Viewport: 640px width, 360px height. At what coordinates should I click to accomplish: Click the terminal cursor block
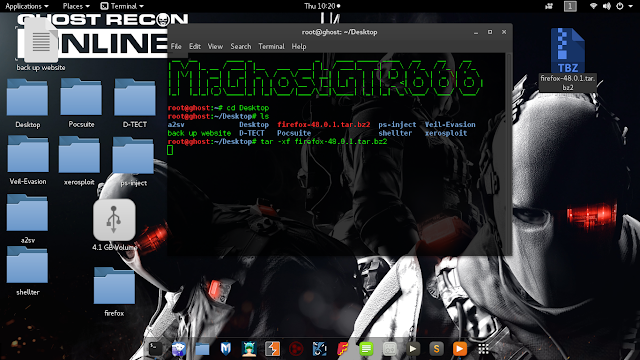[170, 150]
